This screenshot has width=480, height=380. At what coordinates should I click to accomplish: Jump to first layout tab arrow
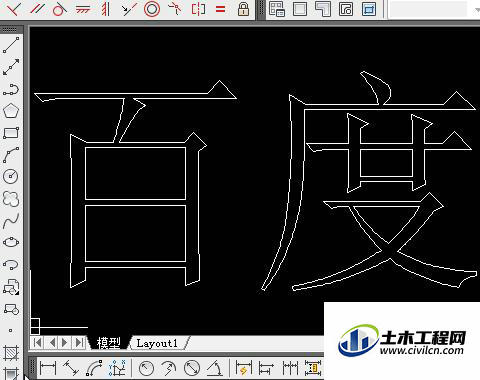coord(38,343)
